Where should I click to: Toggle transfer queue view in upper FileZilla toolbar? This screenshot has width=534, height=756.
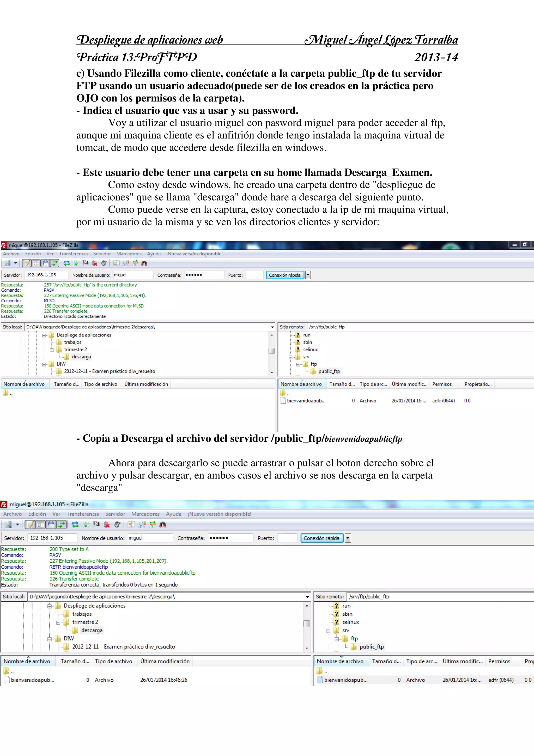54,263
